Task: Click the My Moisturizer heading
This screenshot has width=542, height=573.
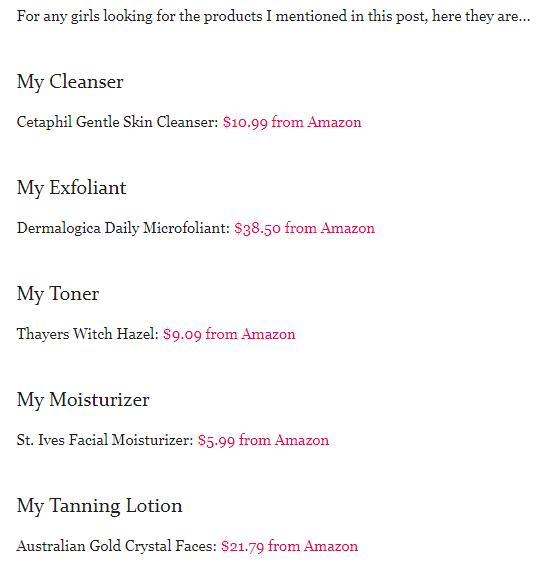Action: pyautogui.click(x=83, y=400)
